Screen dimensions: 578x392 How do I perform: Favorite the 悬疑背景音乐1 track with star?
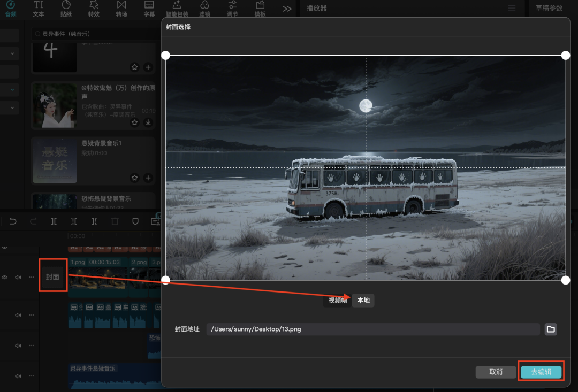tap(134, 178)
